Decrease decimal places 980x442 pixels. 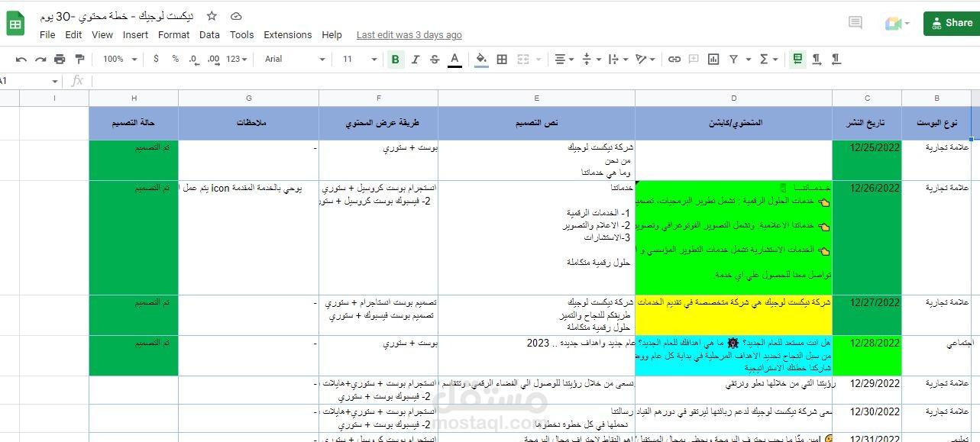[194, 59]
